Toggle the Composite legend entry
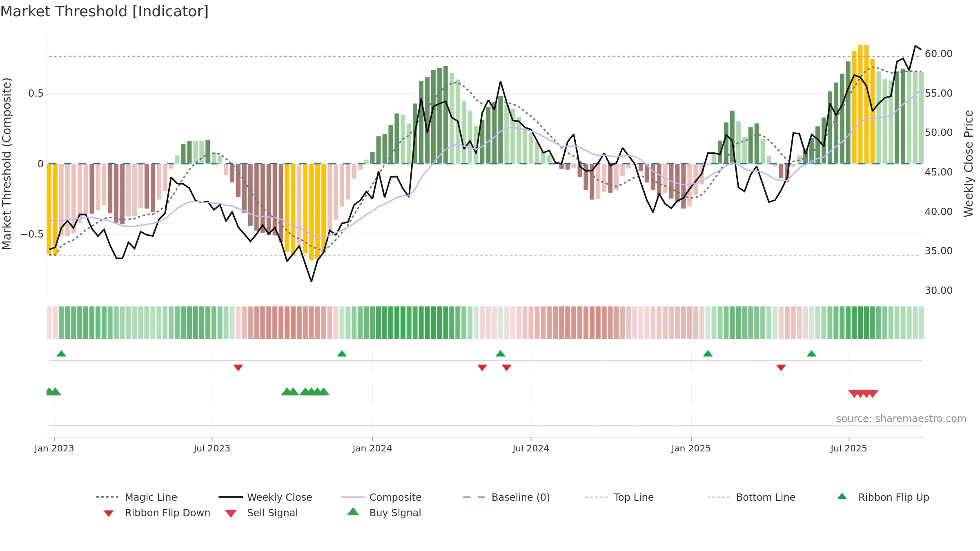The image size is (980, 551). coord(381,497)
